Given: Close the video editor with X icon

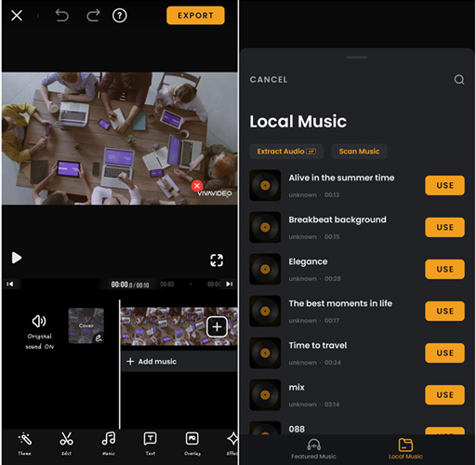Looking at the screenshot, I should click(x=17, y=15).
